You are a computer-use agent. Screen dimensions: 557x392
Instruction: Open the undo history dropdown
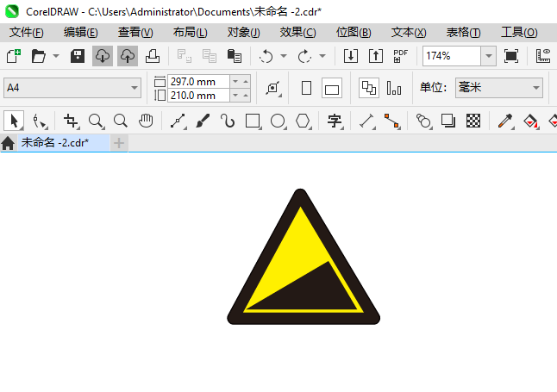pos(284,56)
